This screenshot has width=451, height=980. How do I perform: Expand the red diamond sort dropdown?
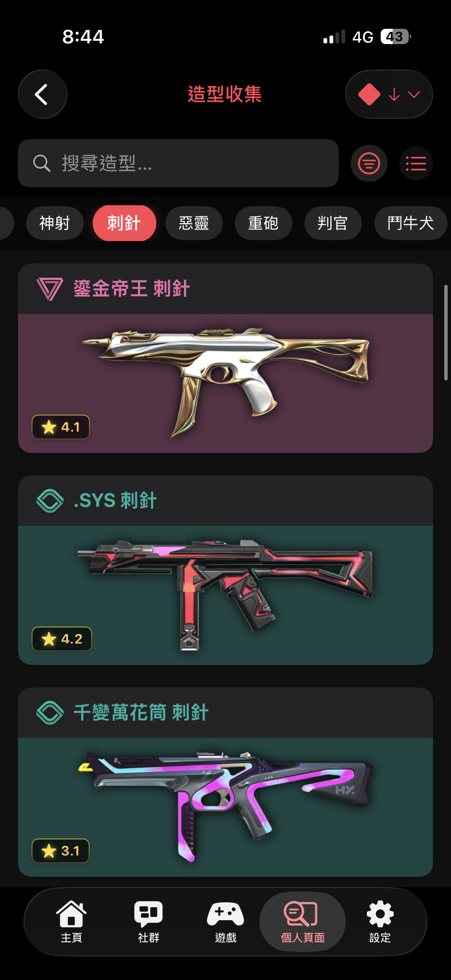click(x=389, y=94)
